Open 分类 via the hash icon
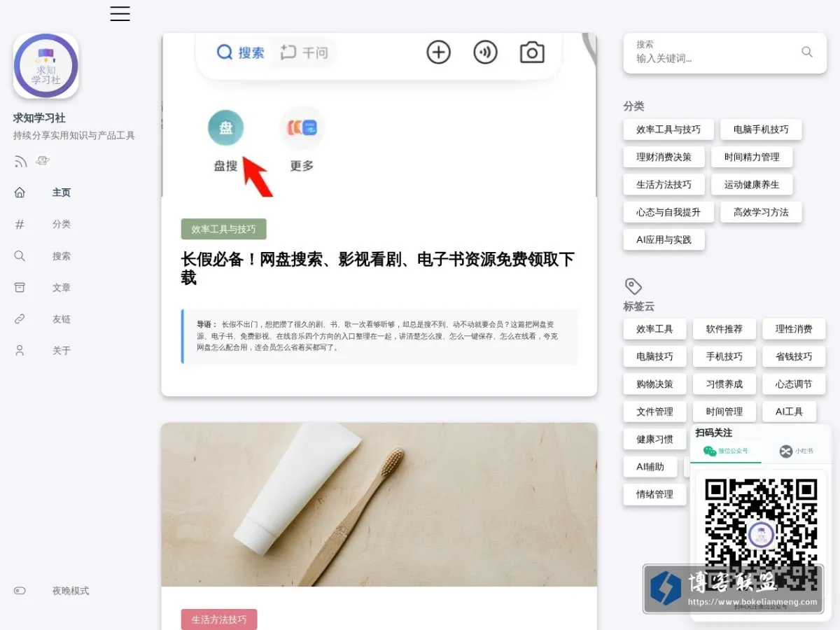This screenshot has width=840, height=630. pos(20,224)
